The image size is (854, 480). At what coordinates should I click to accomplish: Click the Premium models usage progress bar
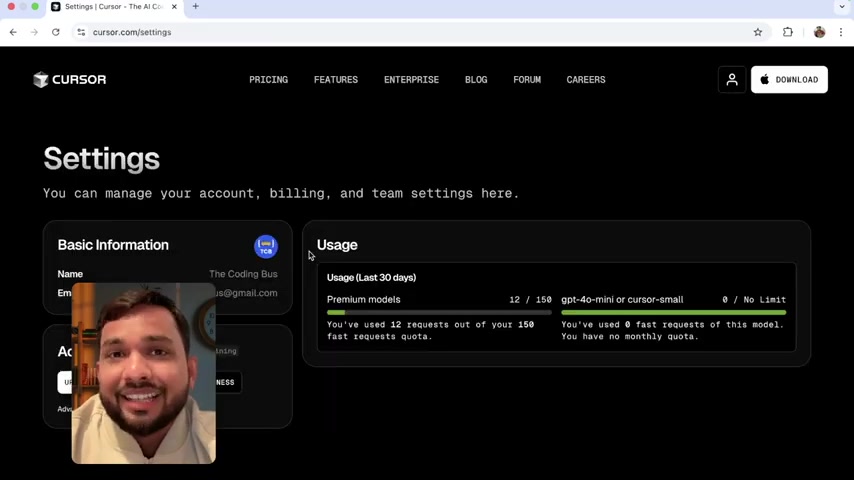(439, 313)
